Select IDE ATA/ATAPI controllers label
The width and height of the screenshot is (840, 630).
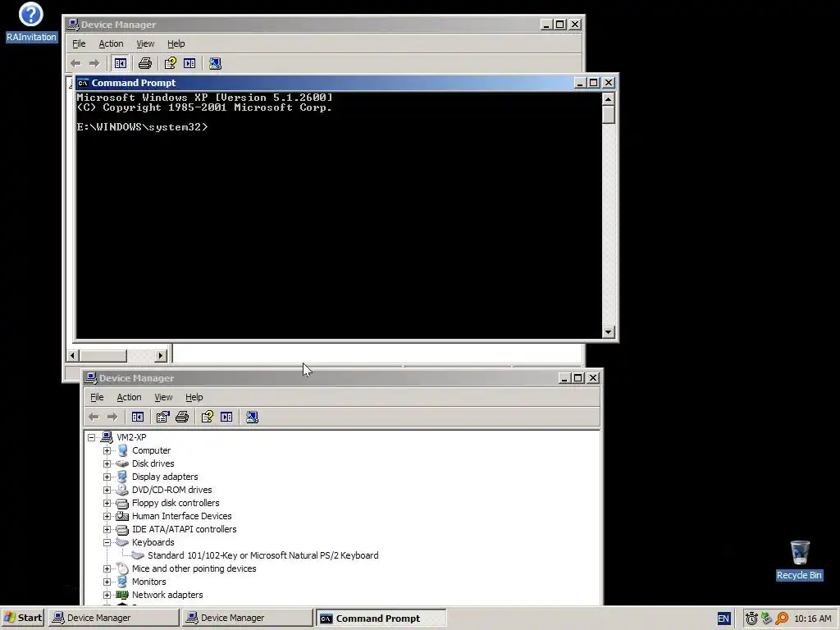(x=185, y=529)
